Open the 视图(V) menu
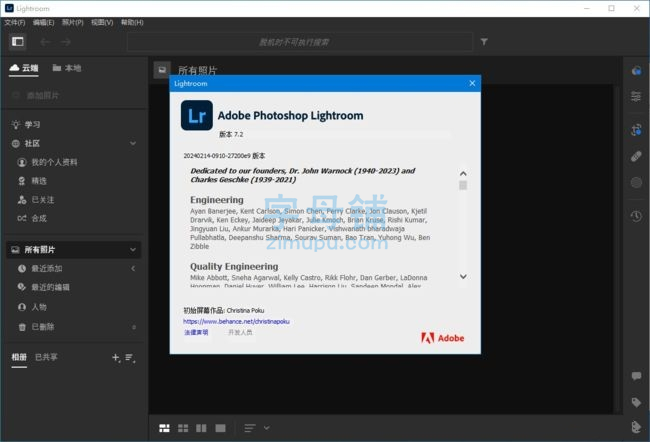The image size is (650, 442). point(102,22)
